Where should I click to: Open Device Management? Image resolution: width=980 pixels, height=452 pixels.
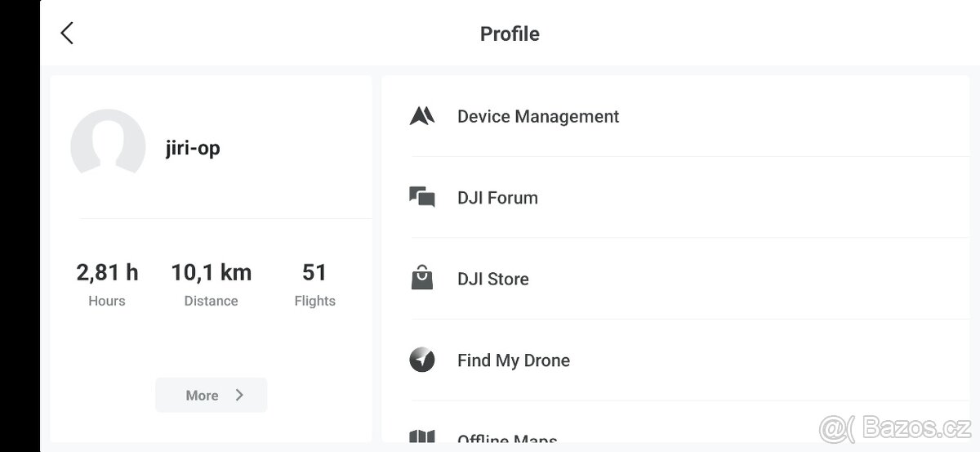675,116
